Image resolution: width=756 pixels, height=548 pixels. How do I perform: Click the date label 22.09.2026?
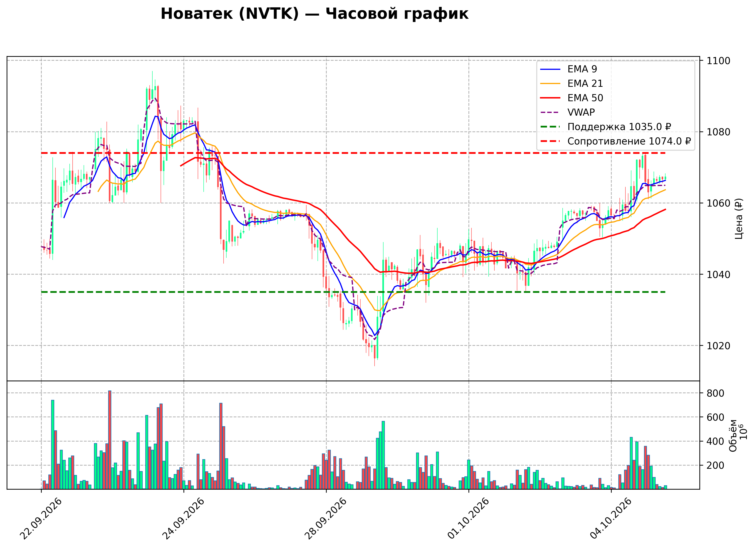pyautogui.click(x=41, y=519)
